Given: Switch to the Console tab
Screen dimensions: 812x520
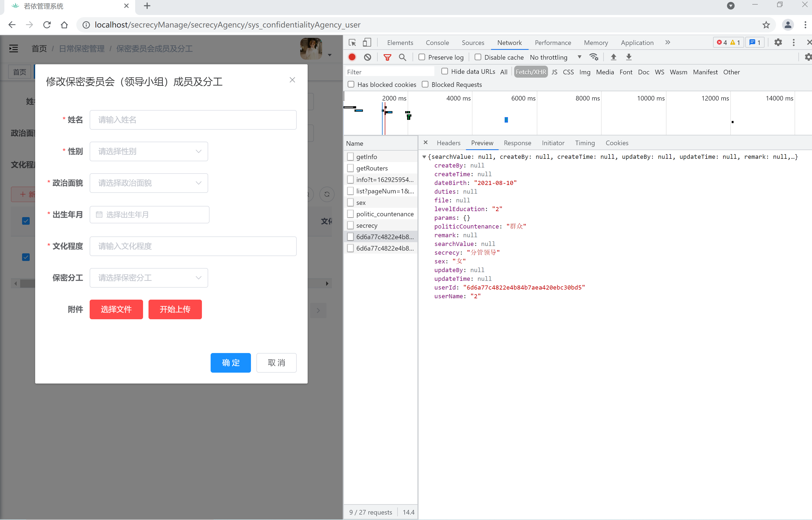Looking at the screenshot, I should tap(437, 42).
